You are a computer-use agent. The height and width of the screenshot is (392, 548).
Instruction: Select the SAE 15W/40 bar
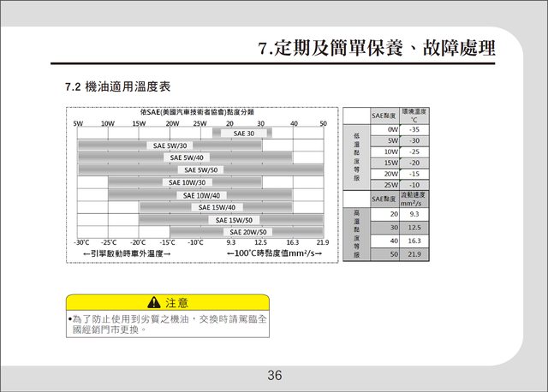point(216,207)
